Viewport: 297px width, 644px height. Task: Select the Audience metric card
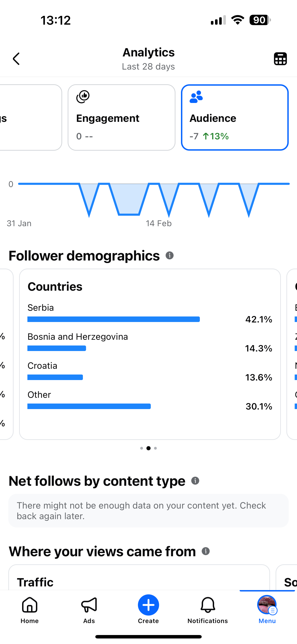(x=235, y=117)
